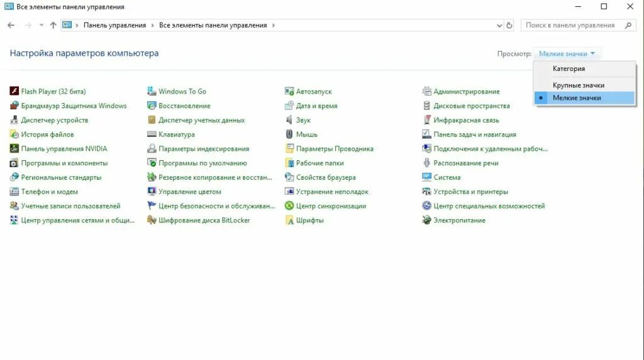Open Устранение неполадок link text
644x360 pixels.
pyautogui.click(x=332, y=192)
